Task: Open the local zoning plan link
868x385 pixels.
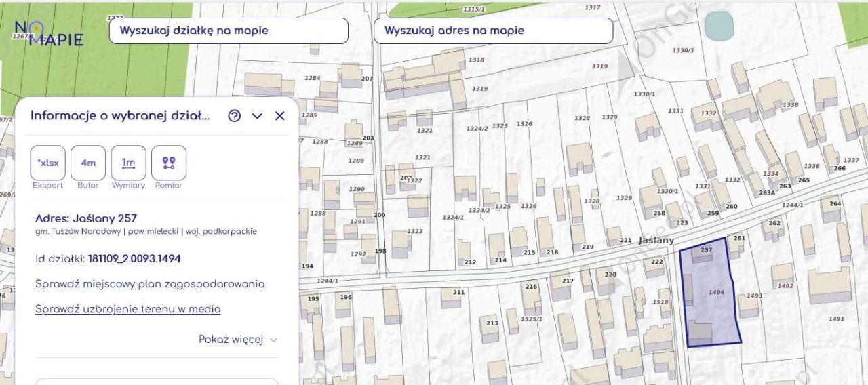Action: 150,284
